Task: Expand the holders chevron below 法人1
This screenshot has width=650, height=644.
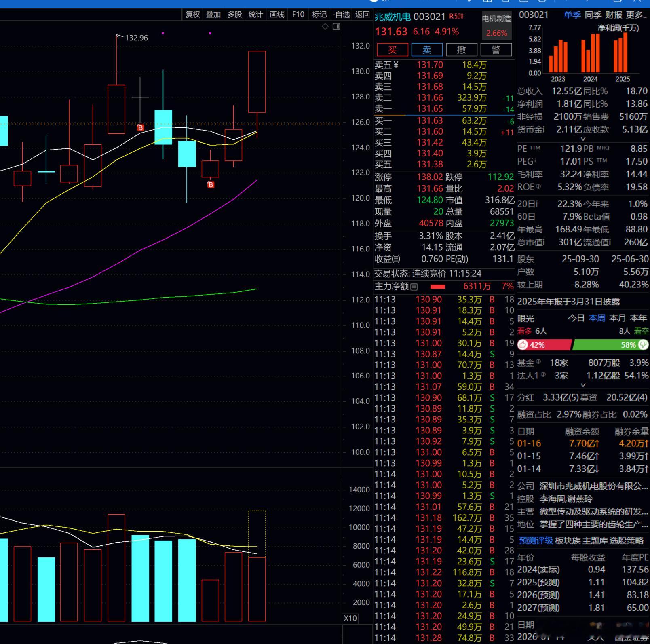Action: 583,385
